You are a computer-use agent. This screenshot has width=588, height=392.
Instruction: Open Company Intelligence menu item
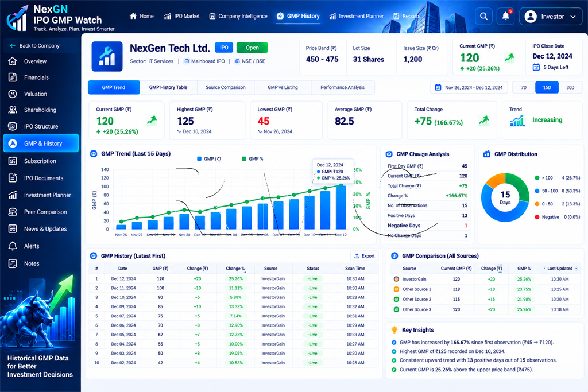(x=238, y=16)
